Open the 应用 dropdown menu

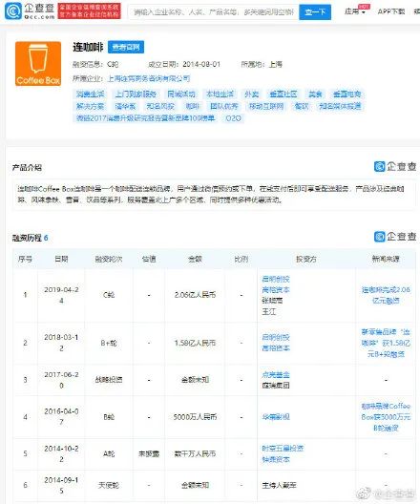click(355, 11)
